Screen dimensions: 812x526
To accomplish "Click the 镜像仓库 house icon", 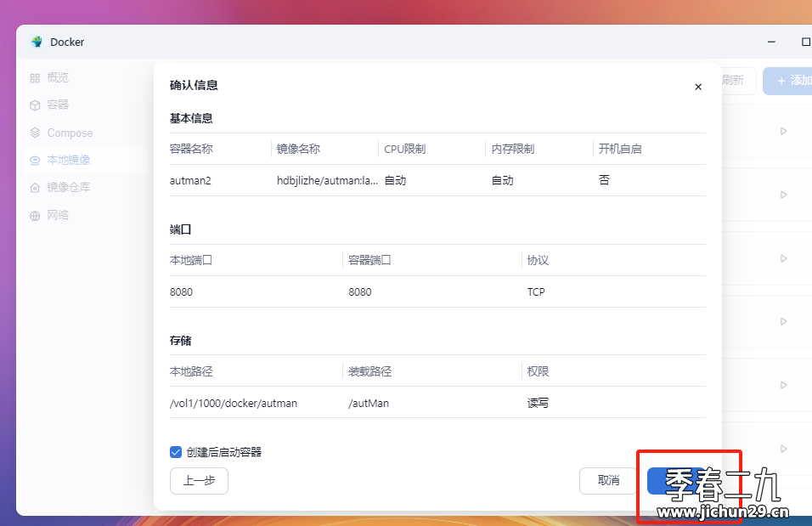I will 35,188.
